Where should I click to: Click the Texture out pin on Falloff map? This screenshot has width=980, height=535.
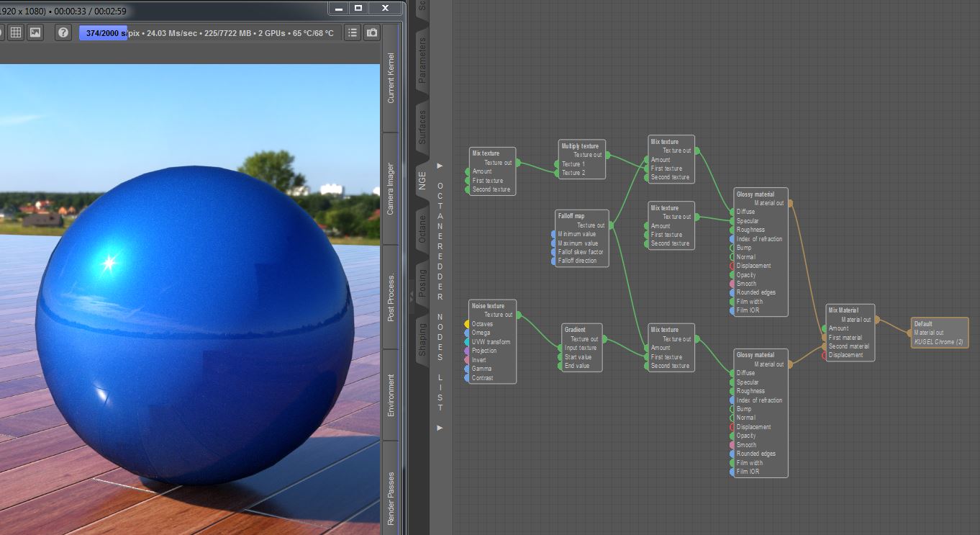[611, 225]
